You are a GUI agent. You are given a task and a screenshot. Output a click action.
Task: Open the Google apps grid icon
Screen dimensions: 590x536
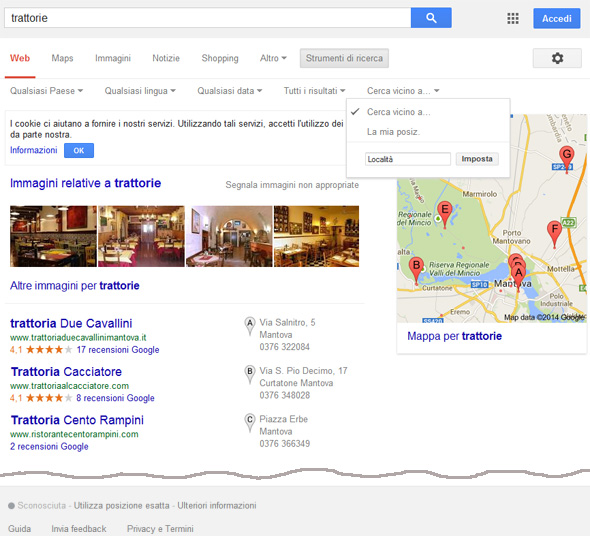click(512, 18)
